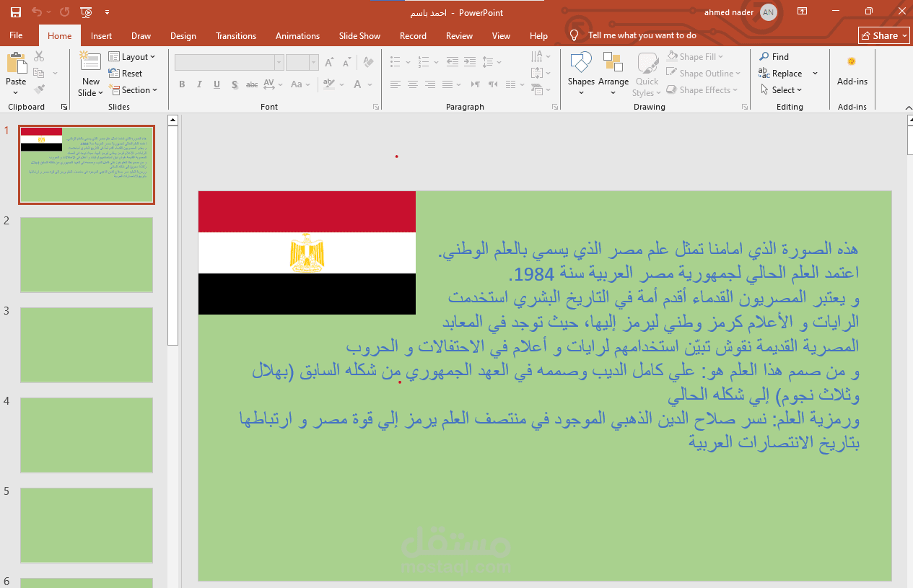
Task: Open the Quick Styles dropdown
Action: [647, 74]
